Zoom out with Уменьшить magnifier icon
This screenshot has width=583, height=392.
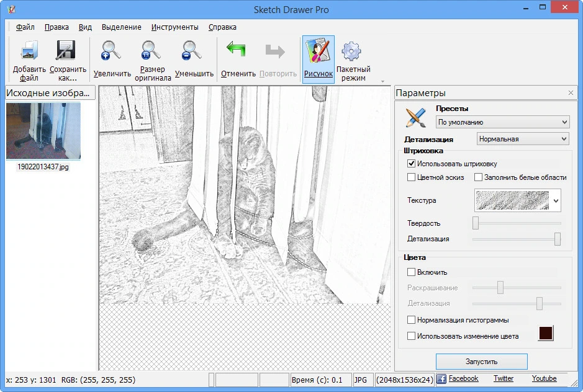pyautogui.click(x=192, y=50)
